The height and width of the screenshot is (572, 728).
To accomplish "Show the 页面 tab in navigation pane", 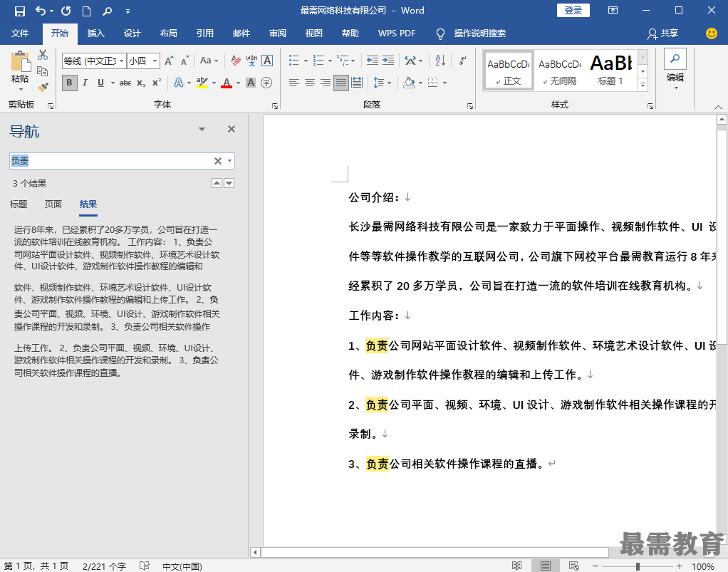I will click(53, 204).
